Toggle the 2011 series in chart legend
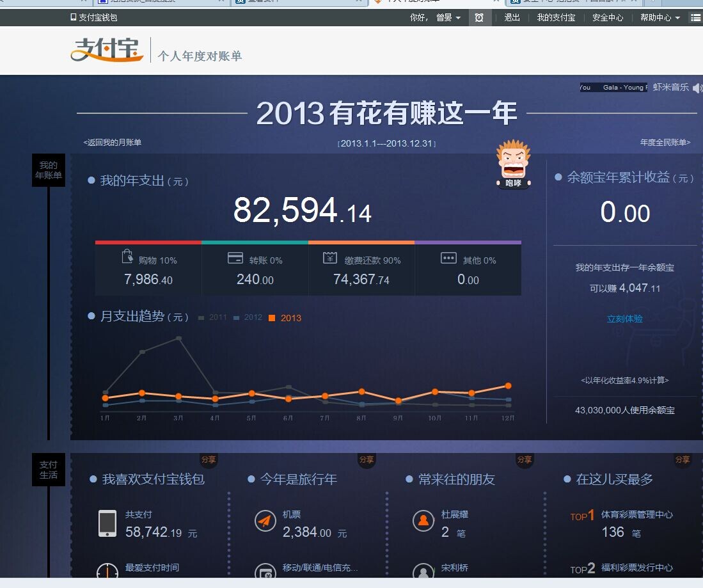 [x=212, y=317]
